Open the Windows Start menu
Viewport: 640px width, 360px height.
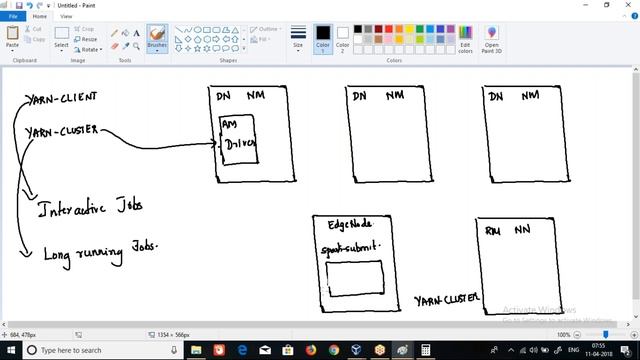click(11, 350)
